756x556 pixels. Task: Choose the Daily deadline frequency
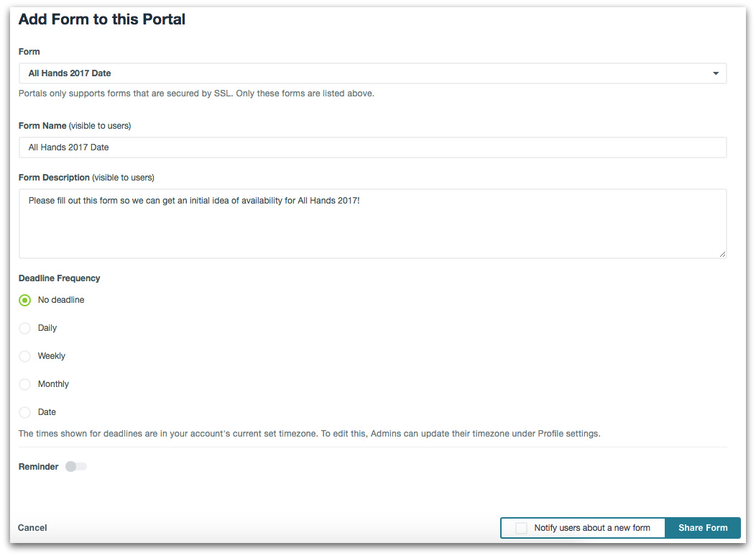point(25,329)
